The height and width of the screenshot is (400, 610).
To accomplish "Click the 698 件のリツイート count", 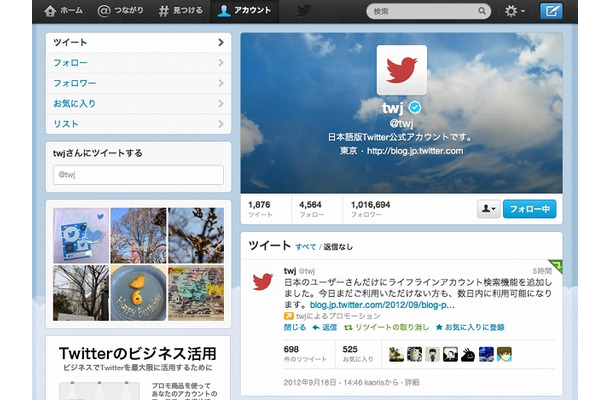I will pyautogui.click(x=305, y=353).
